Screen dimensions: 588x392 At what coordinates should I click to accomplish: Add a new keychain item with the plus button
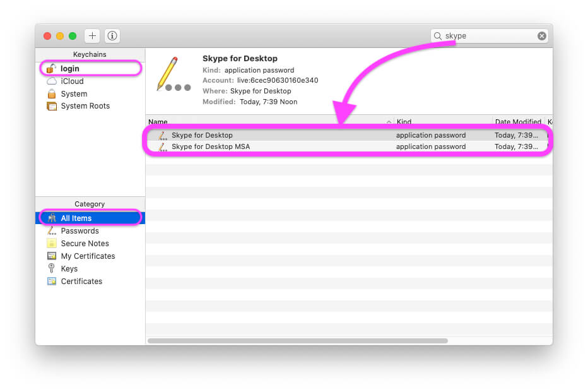coord(93,35)
